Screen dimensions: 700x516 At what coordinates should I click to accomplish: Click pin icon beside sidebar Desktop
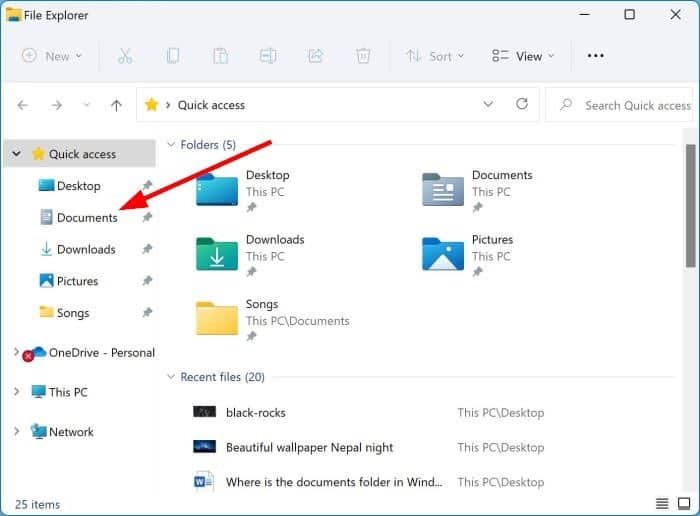pyautogui.click(x=147, y=185)
